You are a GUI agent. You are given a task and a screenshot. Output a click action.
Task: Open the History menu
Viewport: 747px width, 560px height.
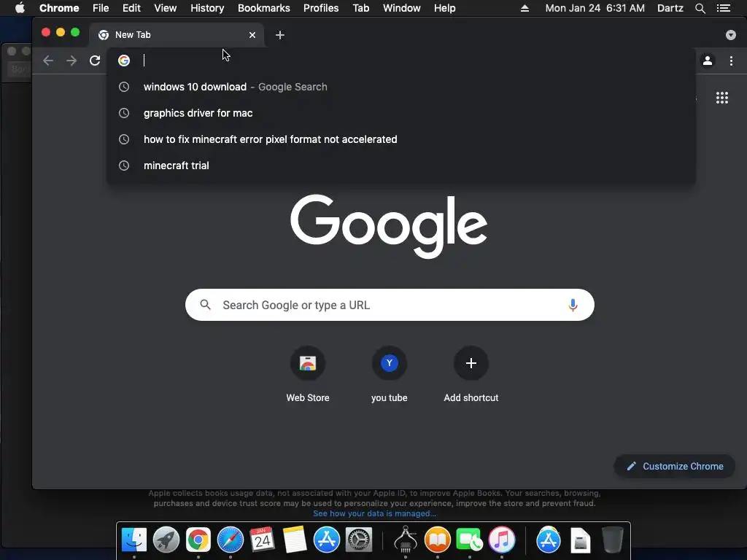pos(207,8)
